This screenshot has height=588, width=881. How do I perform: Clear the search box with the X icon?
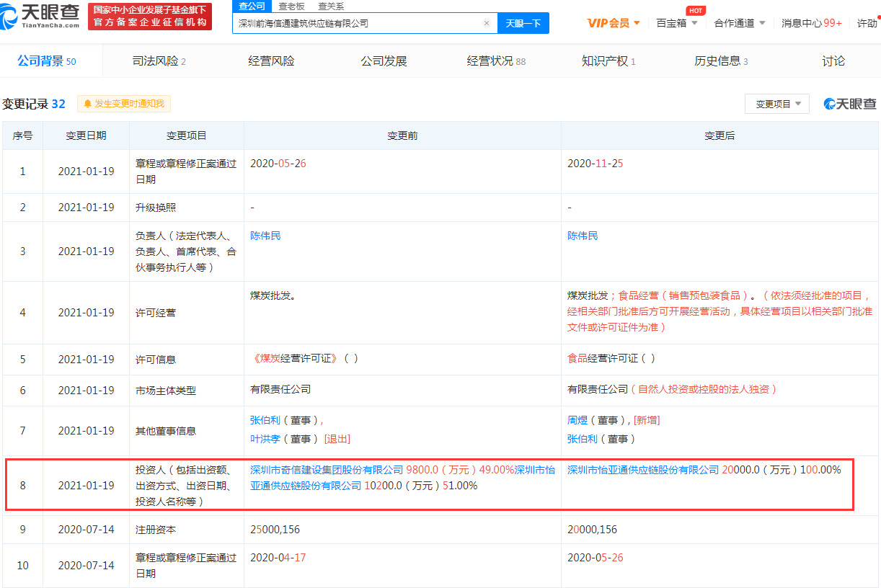coord(487,23)
